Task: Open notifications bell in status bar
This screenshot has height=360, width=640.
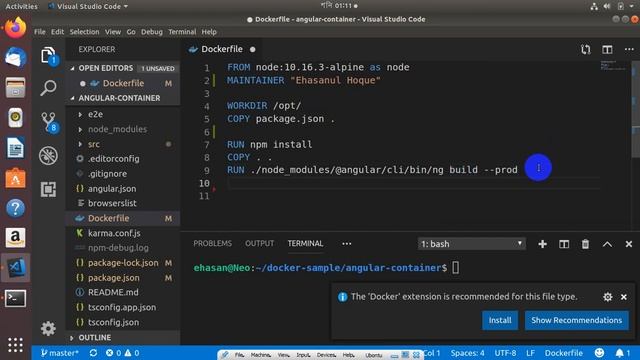Action: click(622, 353)
